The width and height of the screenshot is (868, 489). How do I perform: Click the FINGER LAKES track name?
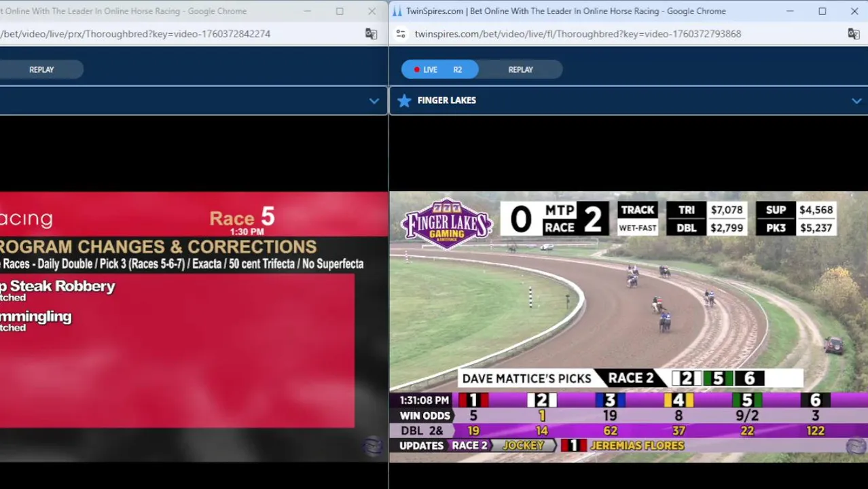446,101
